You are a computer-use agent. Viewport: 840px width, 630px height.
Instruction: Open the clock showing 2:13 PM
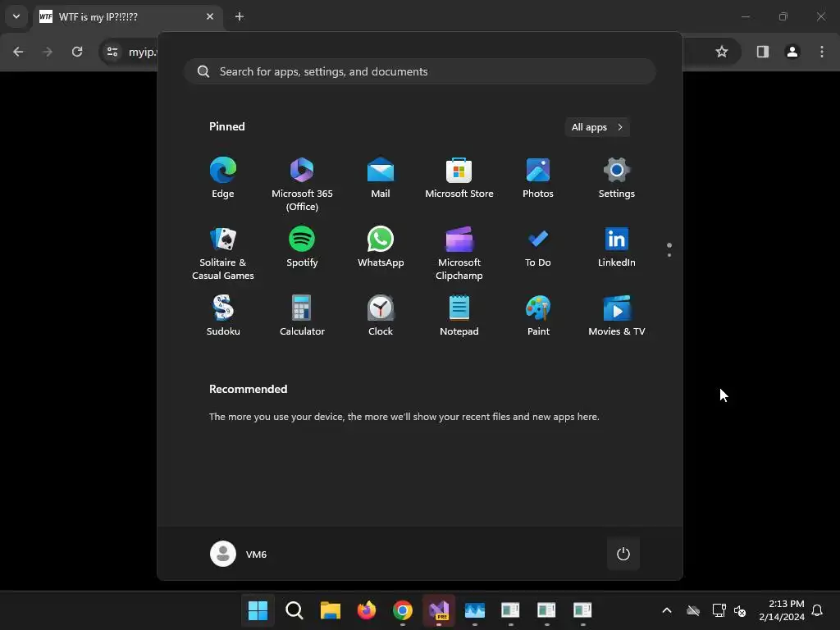pos(782,610)
